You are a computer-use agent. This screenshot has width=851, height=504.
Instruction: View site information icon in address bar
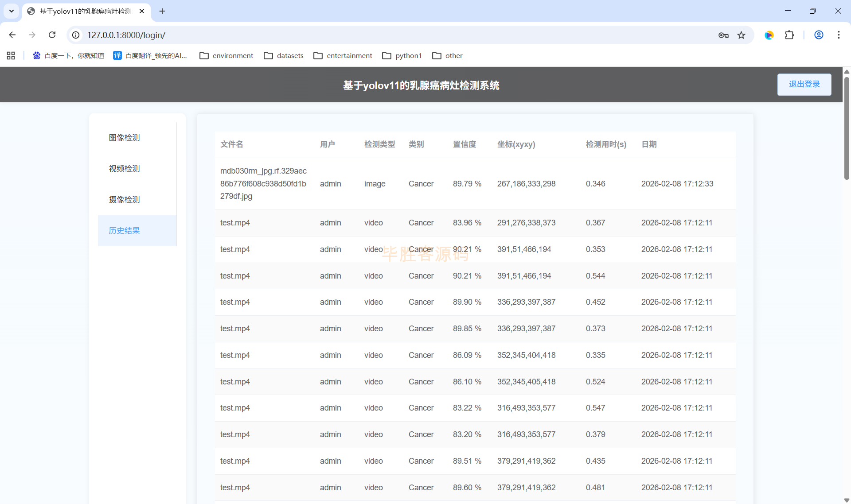pos(76,35)
